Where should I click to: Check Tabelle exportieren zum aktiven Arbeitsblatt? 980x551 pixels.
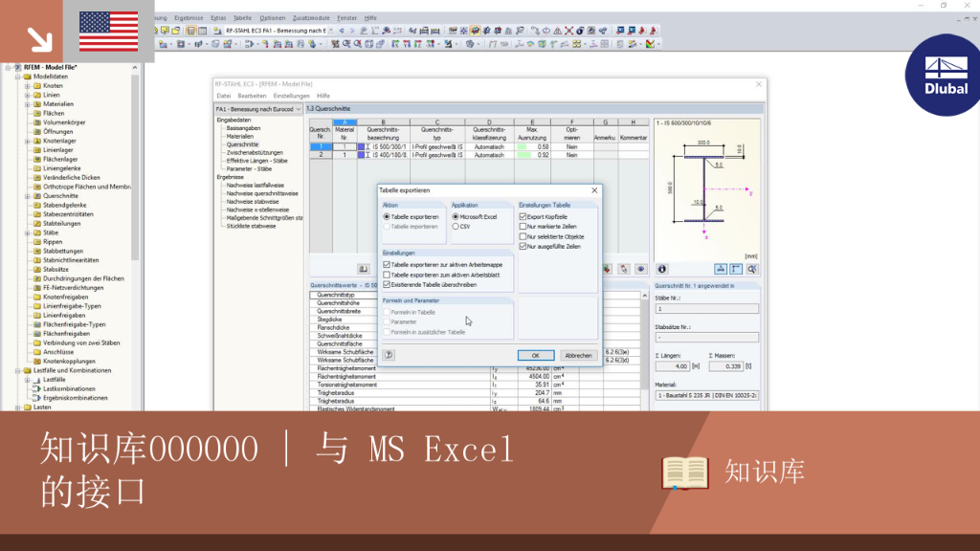click(x=387, y=275)
